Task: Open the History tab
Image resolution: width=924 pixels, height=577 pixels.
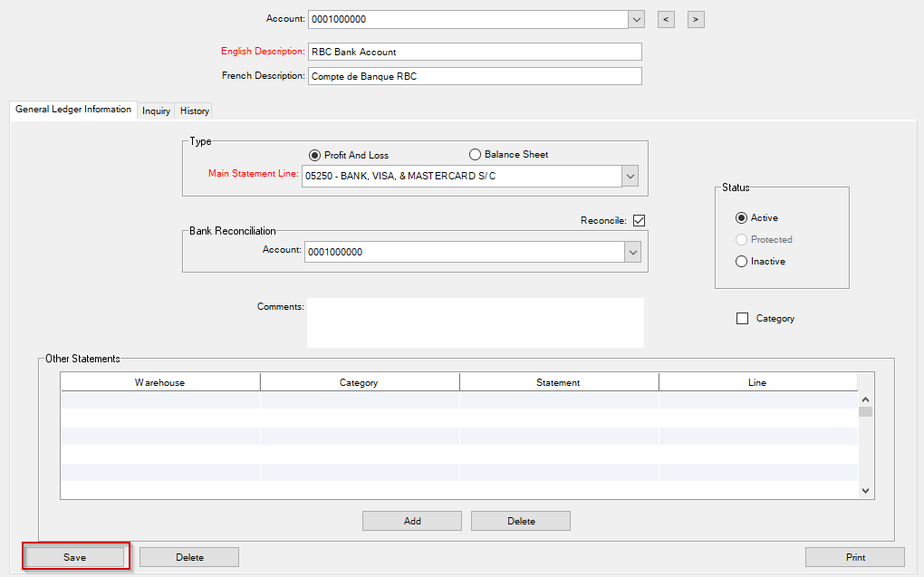Action: (195, 111)
